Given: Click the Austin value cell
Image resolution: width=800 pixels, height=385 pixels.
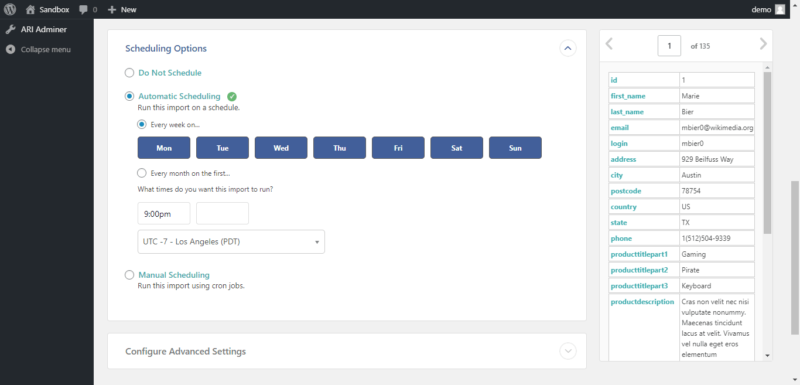Looking at the screenshot, I should pos(717,175).
